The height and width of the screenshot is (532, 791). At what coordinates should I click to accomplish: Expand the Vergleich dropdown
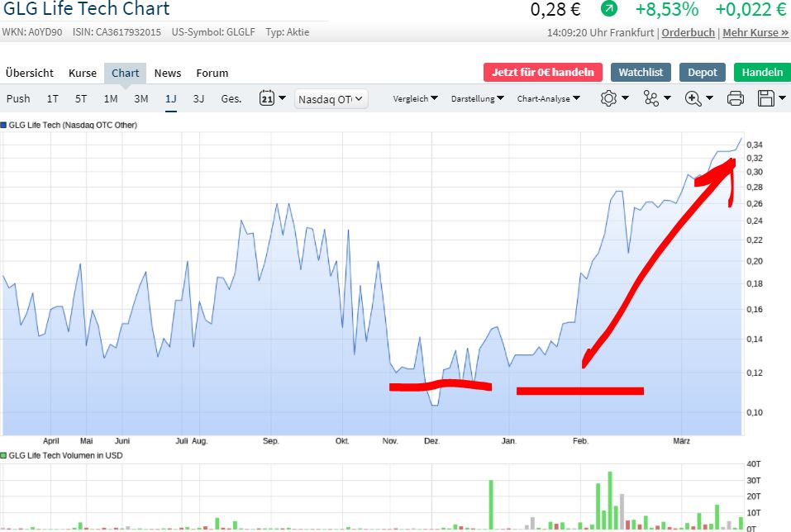click(x=415, y=98)
